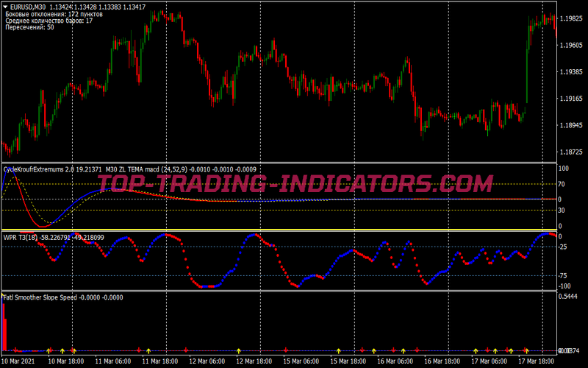Click the 'Боковые отклонения: 172 пунктов' label
This screenshot has height=368, width=588.
pyautogui.click(x=54, y=14)
